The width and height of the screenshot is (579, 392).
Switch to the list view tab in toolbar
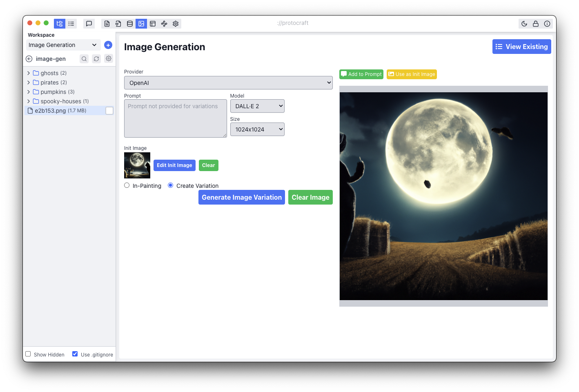point(71,24)
